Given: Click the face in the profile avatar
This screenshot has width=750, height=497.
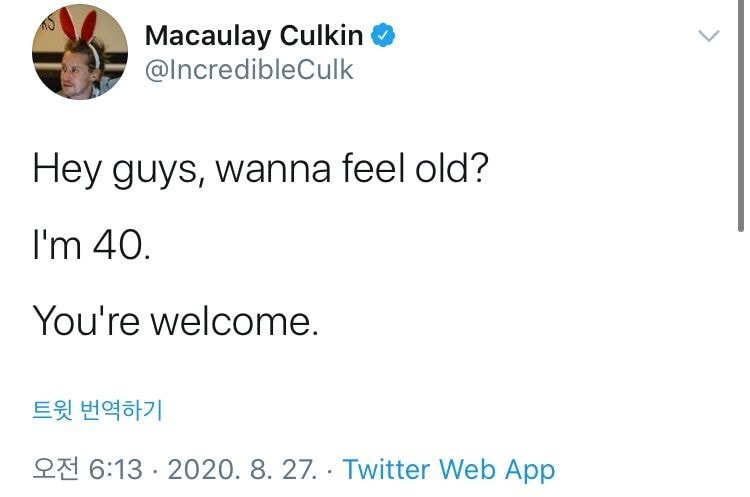Looking at the screenshot, I should pyautogui.click(x=70, y=68).
